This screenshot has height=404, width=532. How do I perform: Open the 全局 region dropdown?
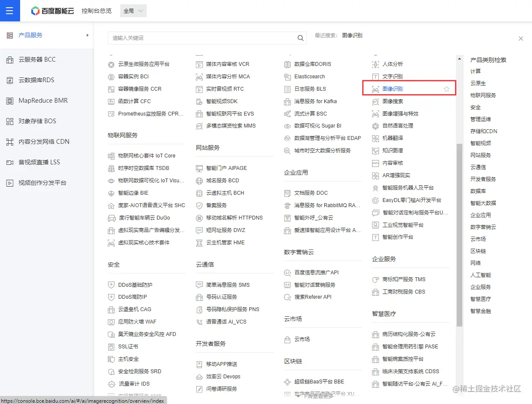[x=133, y=11]
